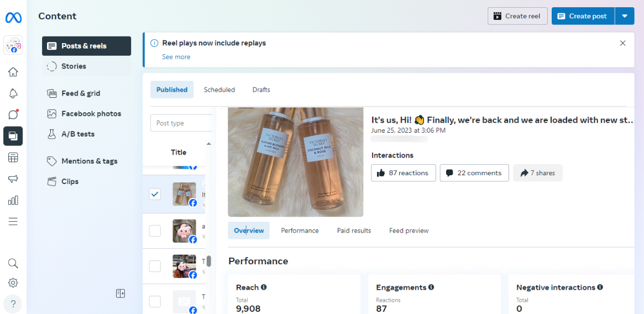
Task: Open the Planner calendar grid icon
Action: point(13,158)
